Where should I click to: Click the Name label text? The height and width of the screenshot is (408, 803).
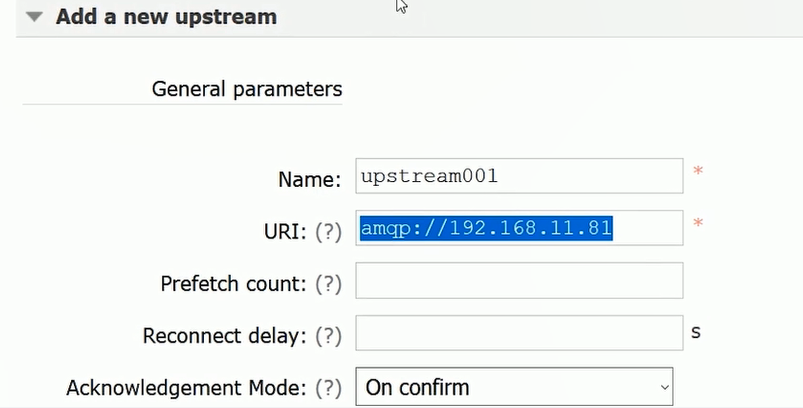[309, 180]
